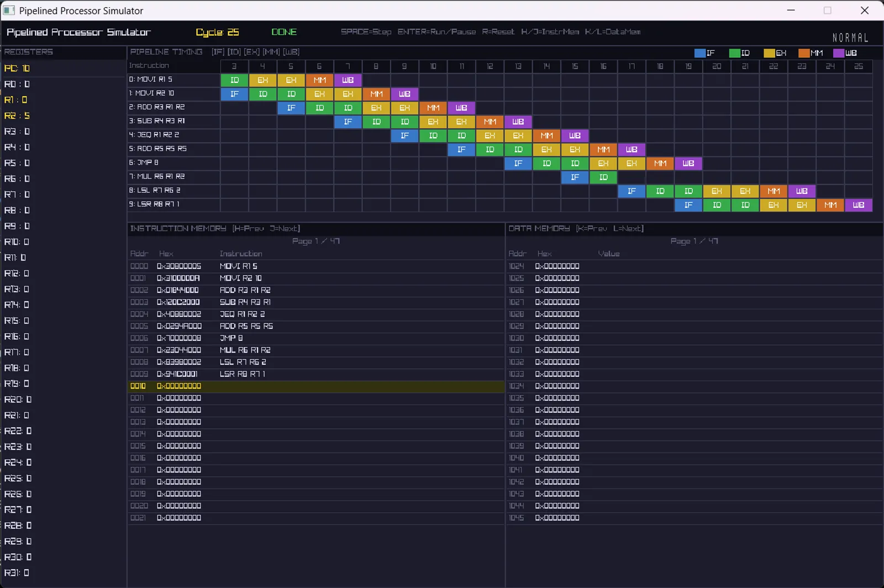Image resolution: width=884 pixels, height=588 pixels.
Task: Click Instruction Memory Page 1 / 47 label
Action: click(315, 242)
